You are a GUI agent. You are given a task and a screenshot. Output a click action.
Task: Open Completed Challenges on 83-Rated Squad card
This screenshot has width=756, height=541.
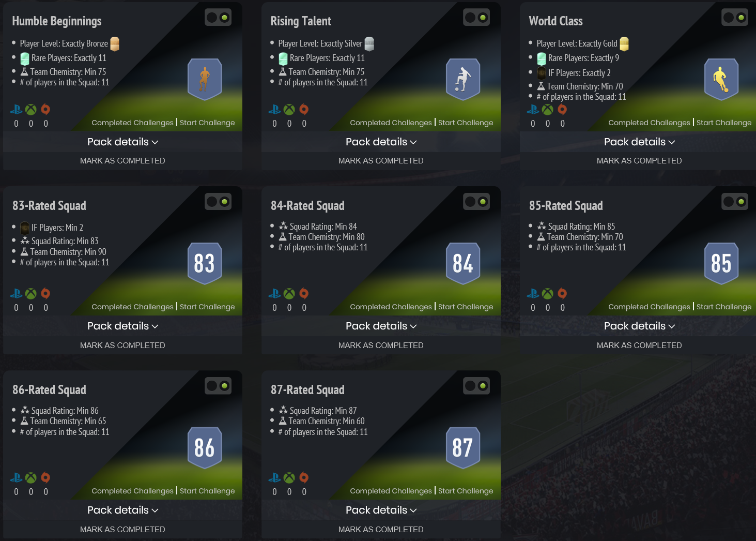click(132, 307)
